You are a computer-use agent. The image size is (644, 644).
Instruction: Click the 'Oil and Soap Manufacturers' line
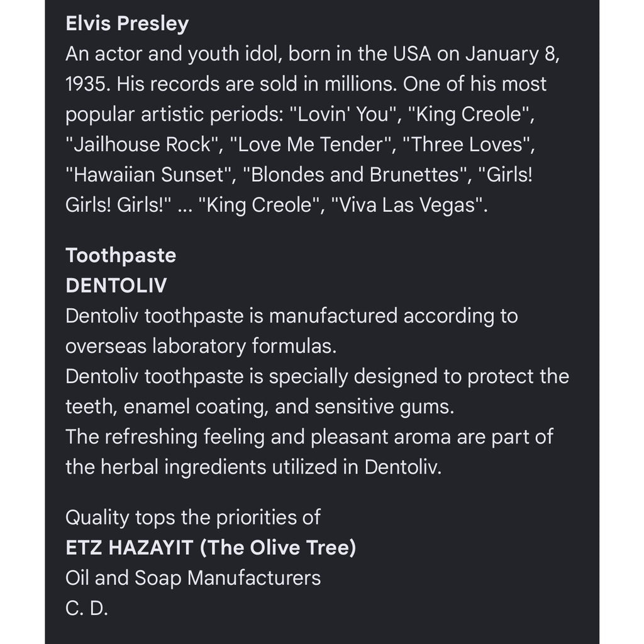click(193, 578)
